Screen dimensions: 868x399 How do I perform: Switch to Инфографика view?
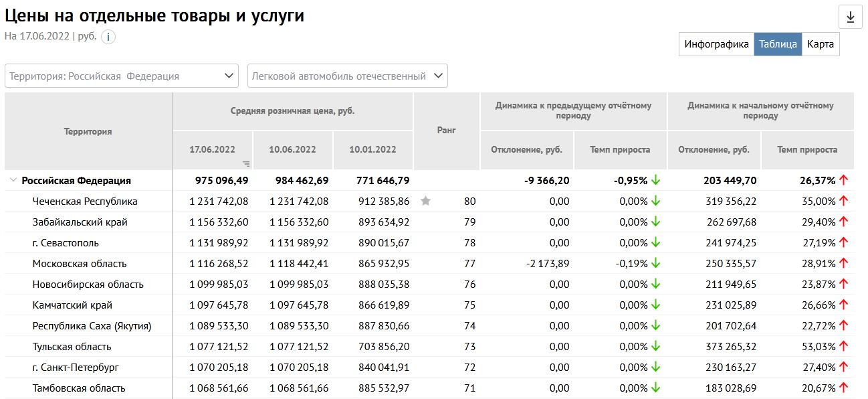[716, 44]
